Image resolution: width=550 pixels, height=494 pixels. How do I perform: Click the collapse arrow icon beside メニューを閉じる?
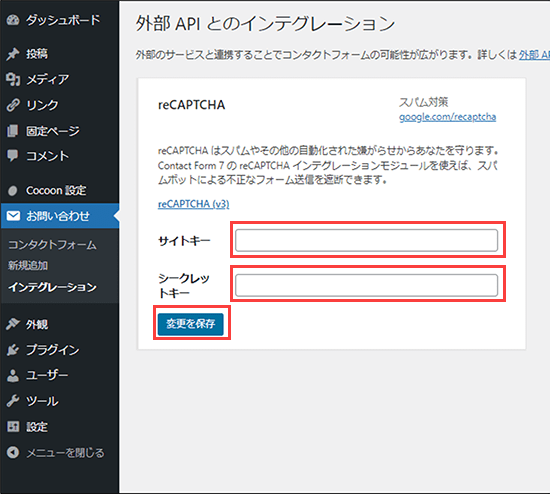[13, 452]
